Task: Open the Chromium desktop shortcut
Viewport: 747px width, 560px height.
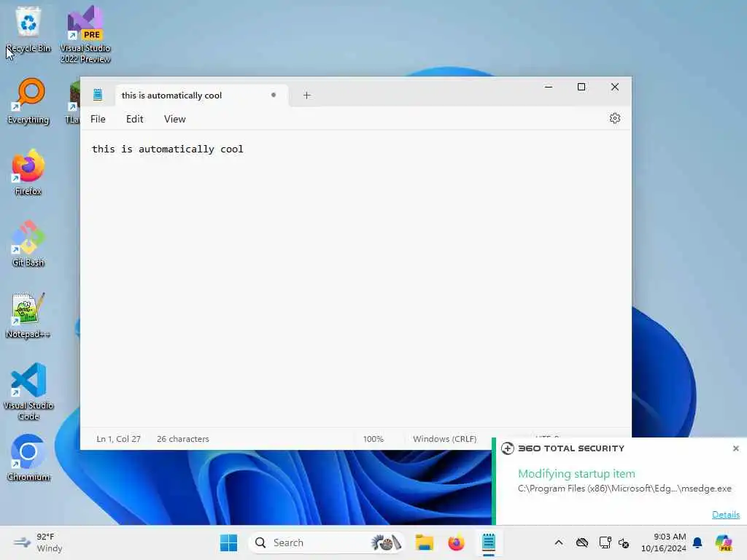Action: pyautogui.click(x=28, y=458)
